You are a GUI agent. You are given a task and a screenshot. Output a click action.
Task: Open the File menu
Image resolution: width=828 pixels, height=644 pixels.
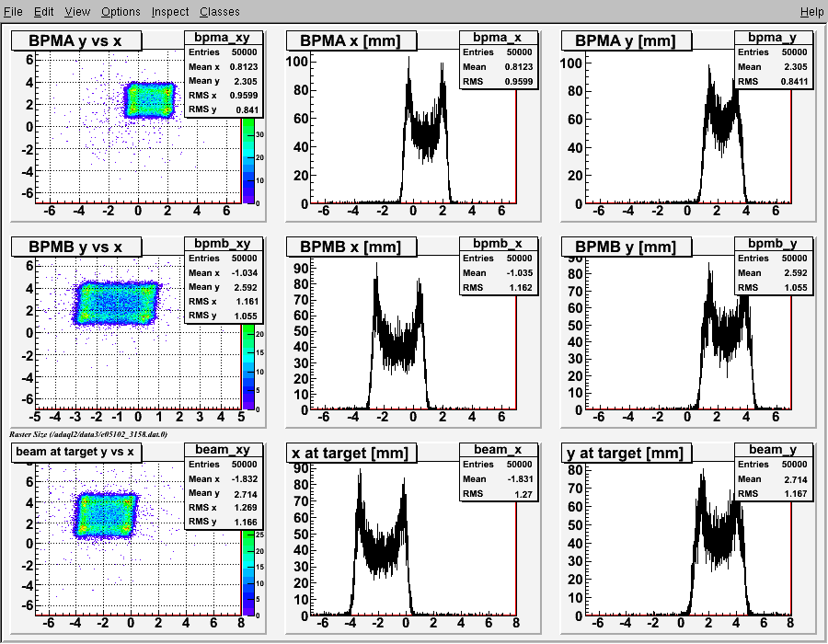(x=13, y=12)
